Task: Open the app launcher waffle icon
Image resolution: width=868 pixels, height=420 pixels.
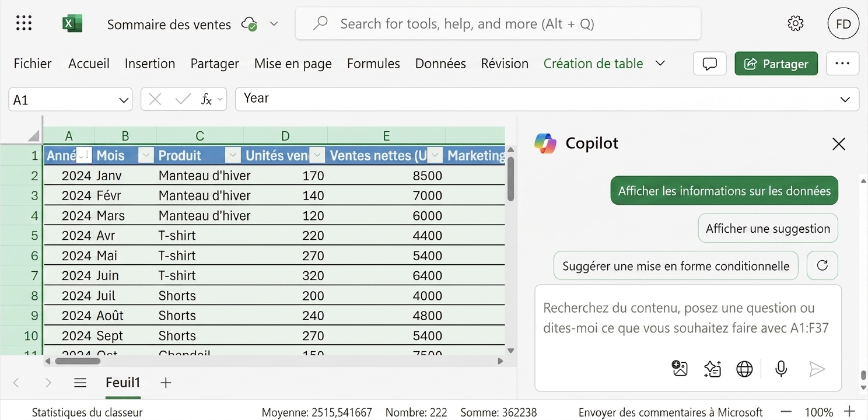Action: click(x=24, y=23)
